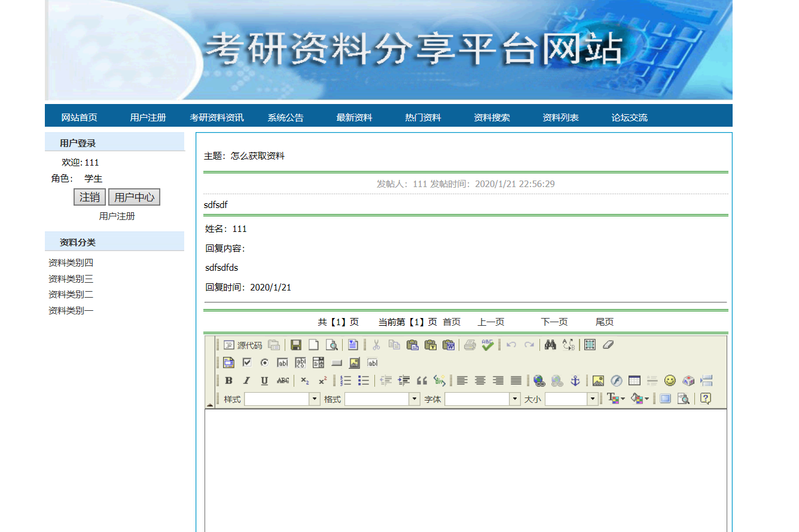
Task: Insert an anchor in the editor
Action: [x=575, y=381]
